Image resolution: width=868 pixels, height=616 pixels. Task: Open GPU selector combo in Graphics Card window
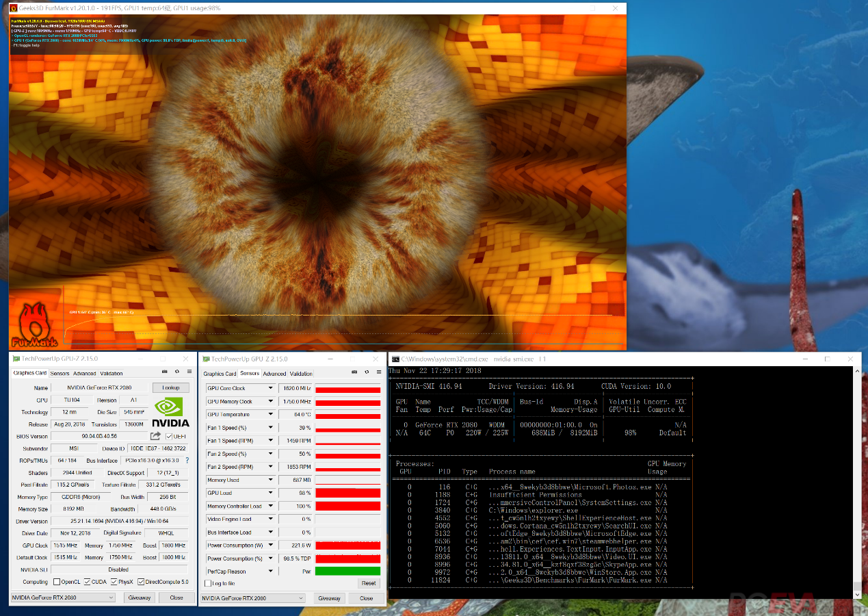(x=63, y=598)
